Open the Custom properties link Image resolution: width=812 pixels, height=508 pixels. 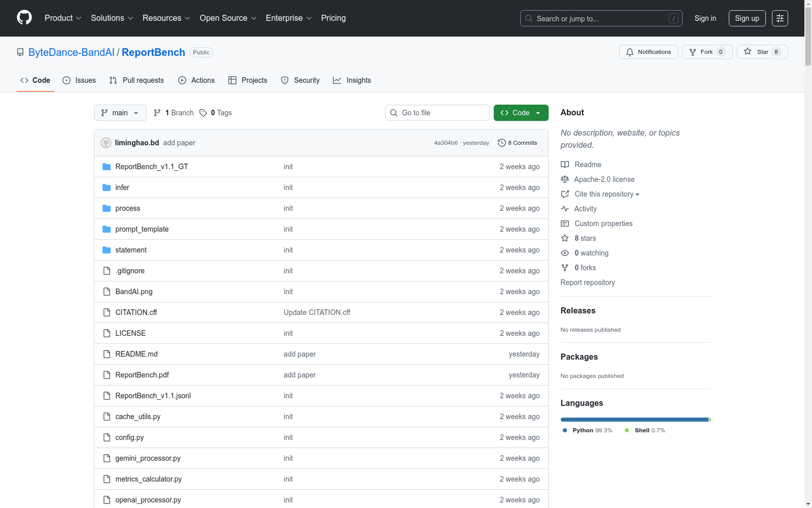coord(597,224)
